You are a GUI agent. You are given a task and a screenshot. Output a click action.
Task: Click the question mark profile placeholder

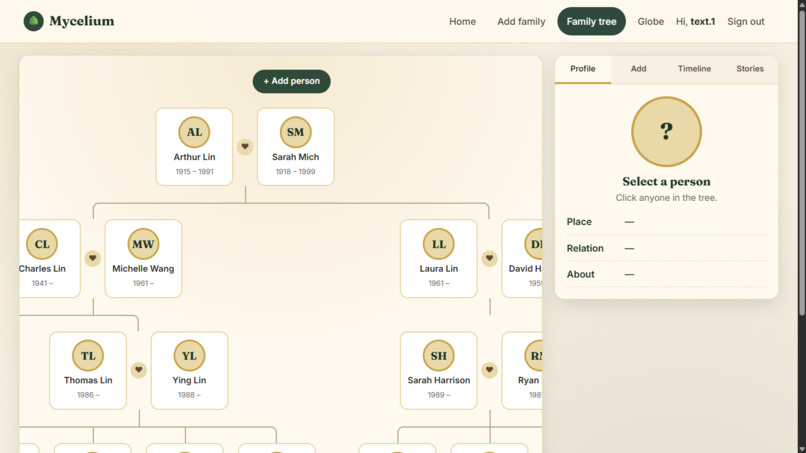pyautogui.click(x=666, y=132)
